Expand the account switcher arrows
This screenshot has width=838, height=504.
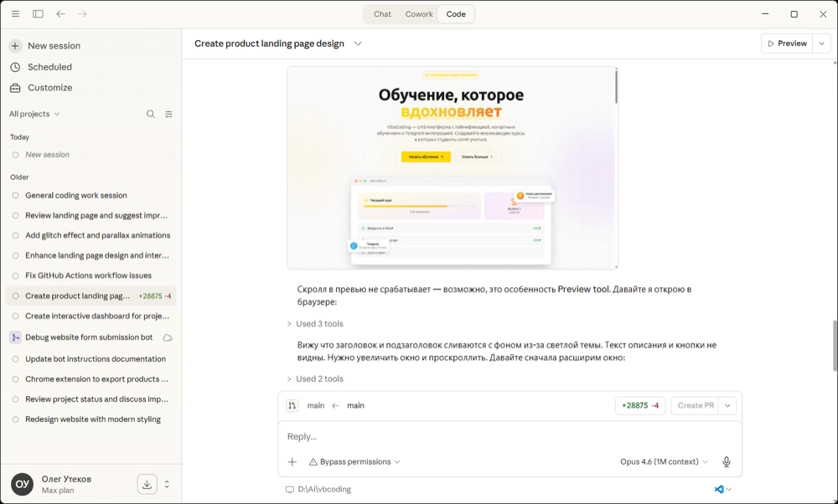(167, 484)
